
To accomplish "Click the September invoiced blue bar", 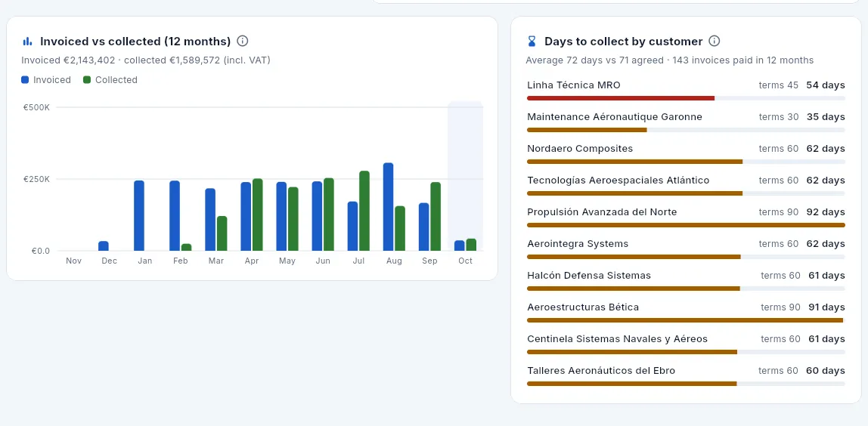I will 424,227.
